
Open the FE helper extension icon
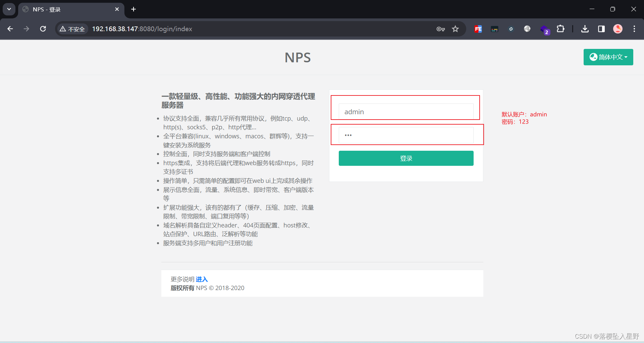point(478,29)
